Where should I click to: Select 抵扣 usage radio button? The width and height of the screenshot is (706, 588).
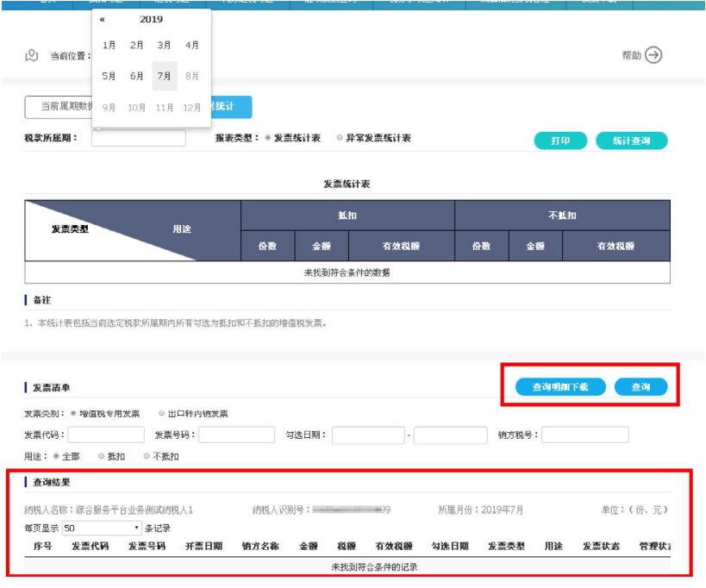pyautogui.click(x=102, y=456)
